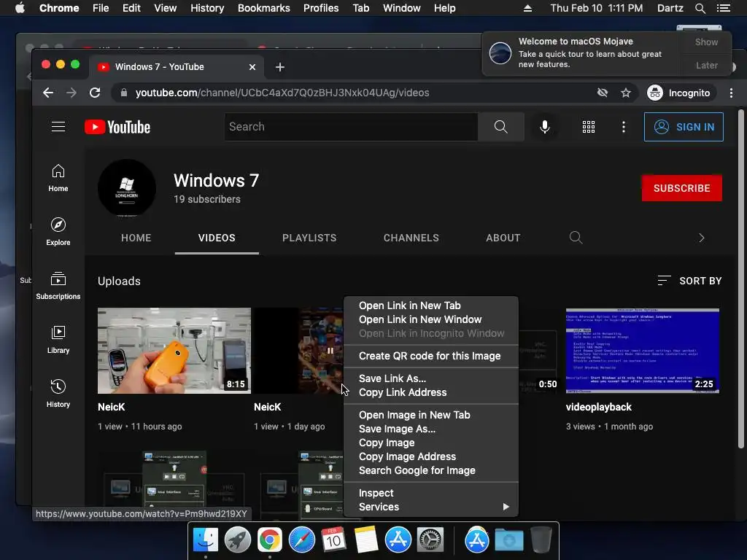The height and width of the screenshot is (560, 747).
Task: Click the SIGN IN button
Action: pyautogui.click(x=684, y=127)
